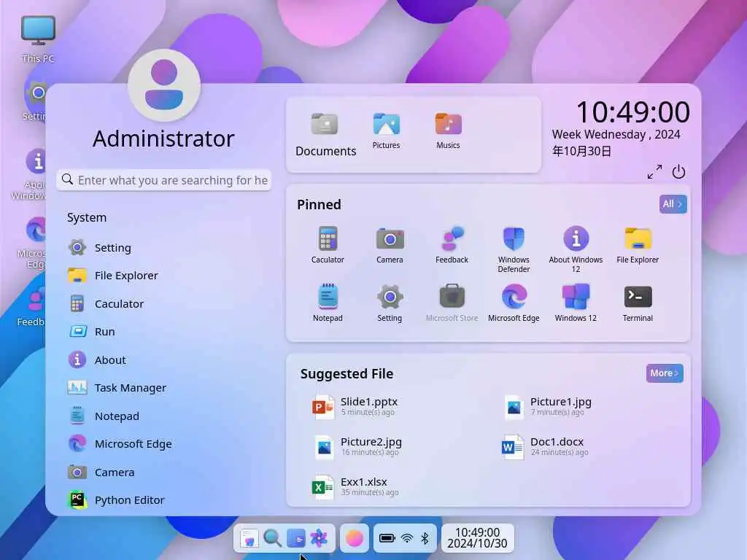Open Feedback app in Pinned
Image resolution: width=747 pixels, height=560 pixels.
coord(452,244)
